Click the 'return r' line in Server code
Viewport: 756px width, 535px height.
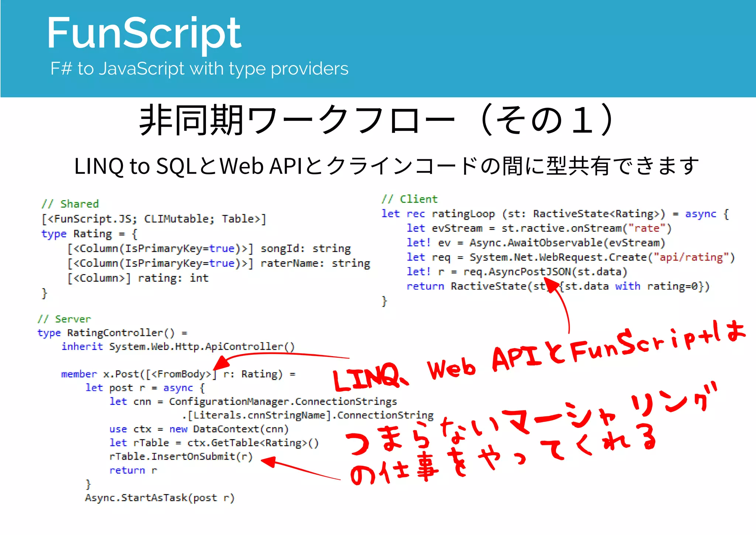click(x=133, y=470)
